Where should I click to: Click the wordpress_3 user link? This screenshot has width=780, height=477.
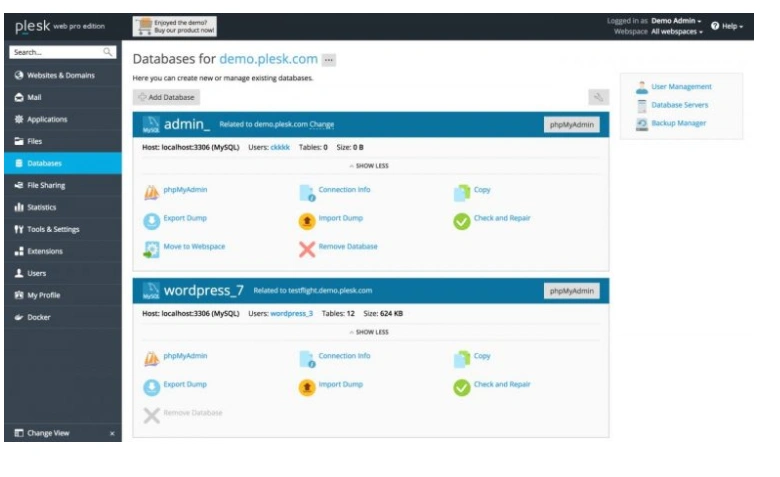click(292, 313)
